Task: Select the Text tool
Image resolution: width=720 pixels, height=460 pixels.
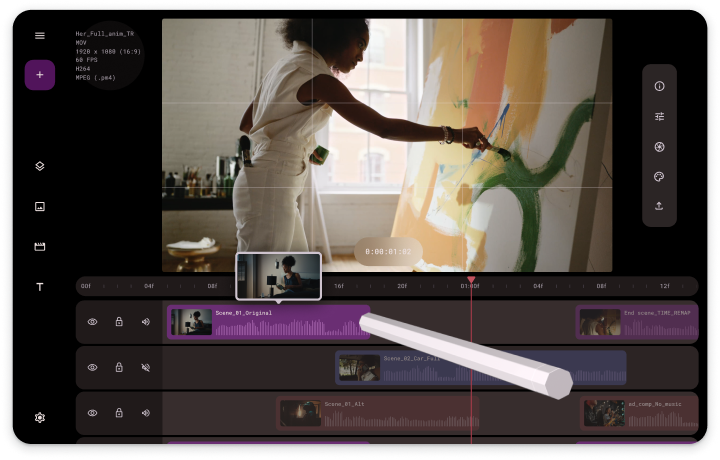Action: 40,287
